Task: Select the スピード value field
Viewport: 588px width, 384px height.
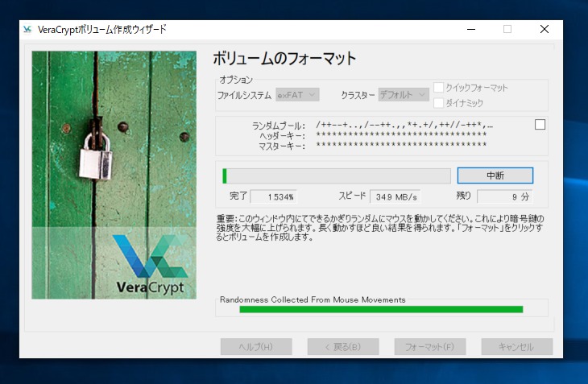Action: [x=395, y=196]
